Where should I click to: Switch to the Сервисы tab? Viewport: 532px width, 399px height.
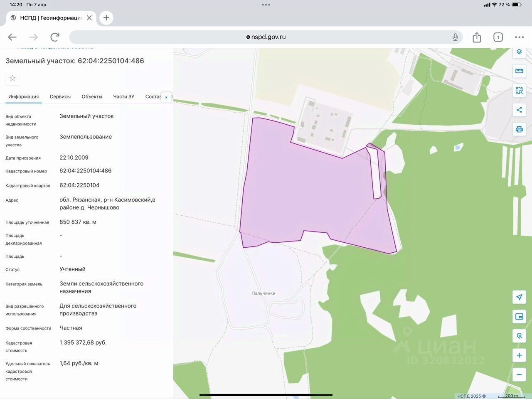click(x=60, y=96)
